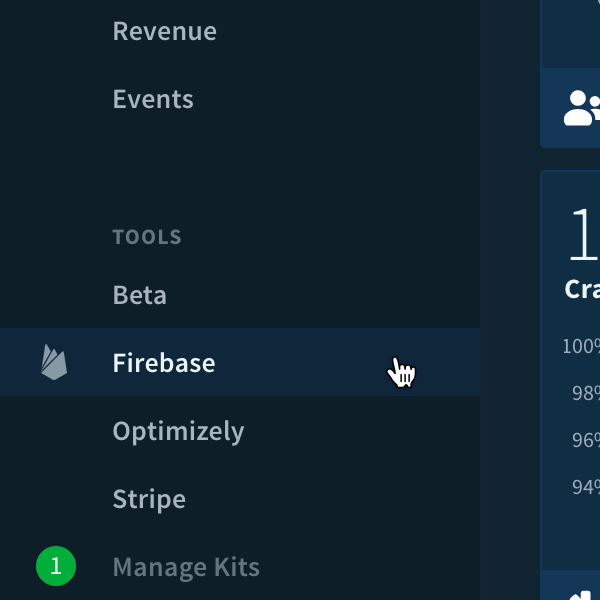Open the Manage Kits link

click(x=186, y=567)
